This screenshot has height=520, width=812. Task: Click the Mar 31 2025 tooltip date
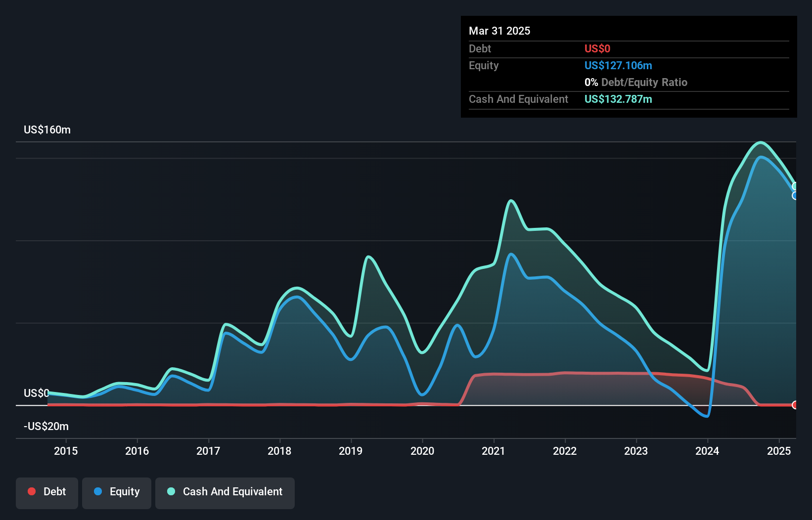(x=499, y=31)
